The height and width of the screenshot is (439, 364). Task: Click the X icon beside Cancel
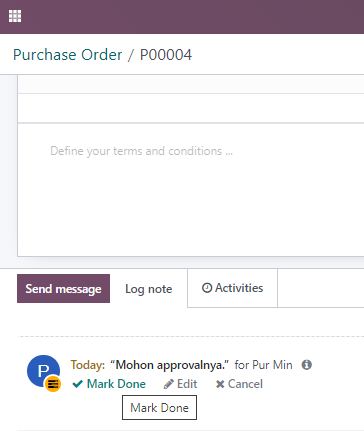[220, 384]
